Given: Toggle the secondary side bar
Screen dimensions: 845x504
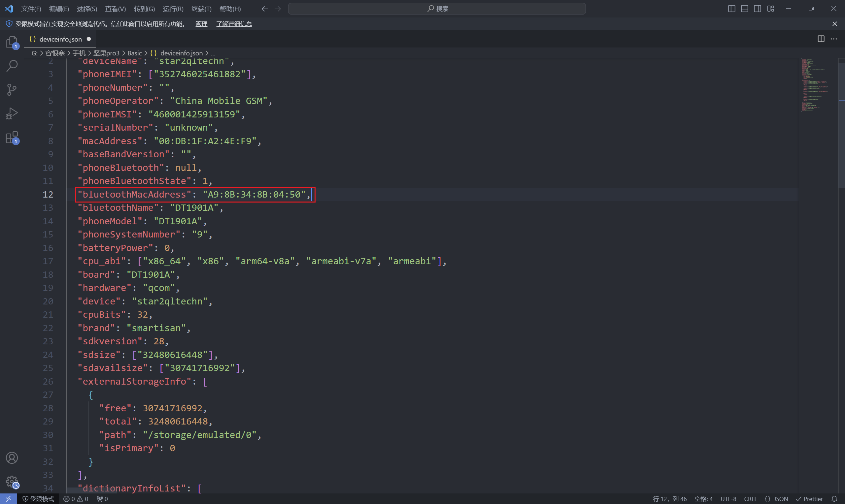Looking at the screenshot, I should pyautogui.click(x=757, y=9).
